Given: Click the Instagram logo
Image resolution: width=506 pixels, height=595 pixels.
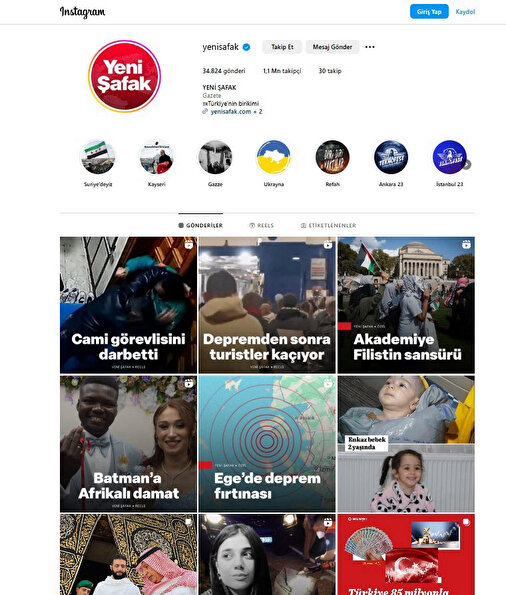Looking at the screenshot, I should tap(82, 12).
